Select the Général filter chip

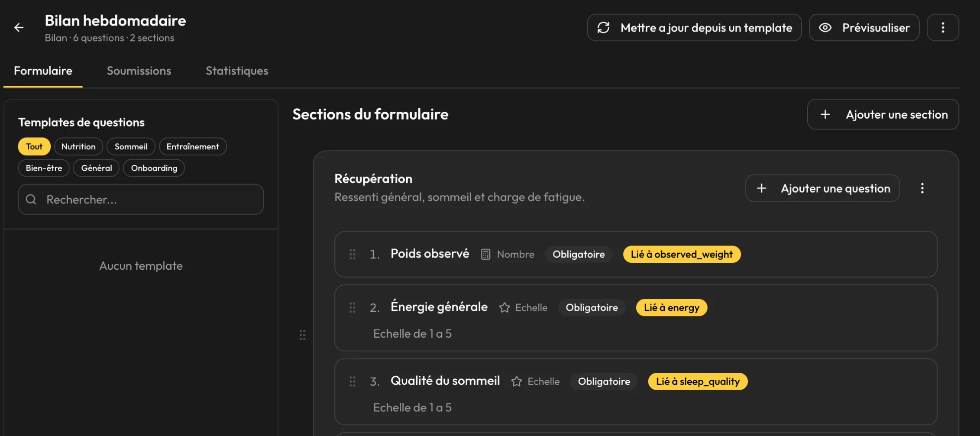[97, 168]
